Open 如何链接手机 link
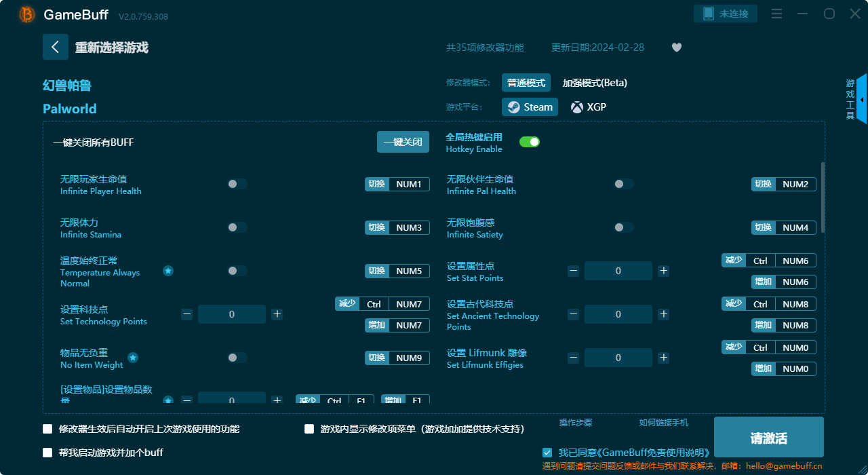The height and width of the screenshot is (475, 868). click(663, 423)
